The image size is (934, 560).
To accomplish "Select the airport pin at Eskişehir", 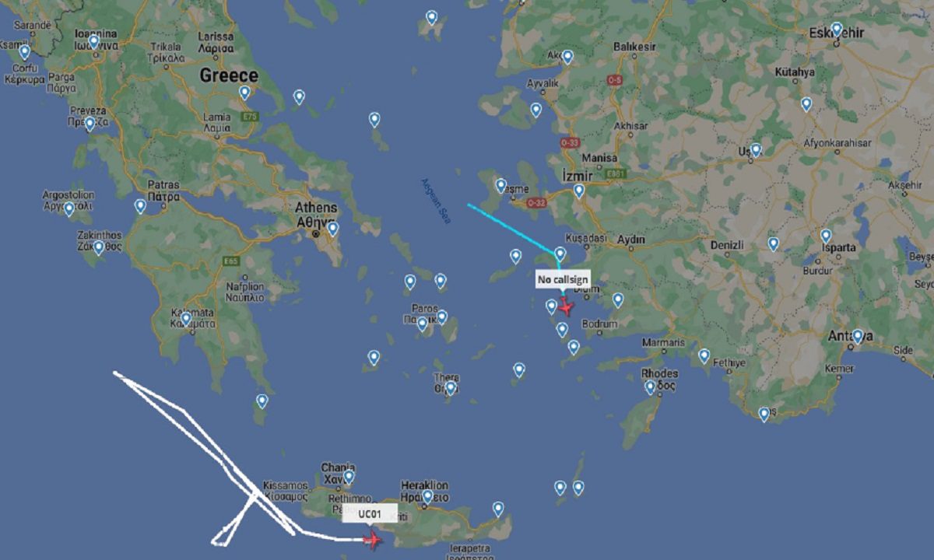I will pyautogui.click(x=837, y=30).
